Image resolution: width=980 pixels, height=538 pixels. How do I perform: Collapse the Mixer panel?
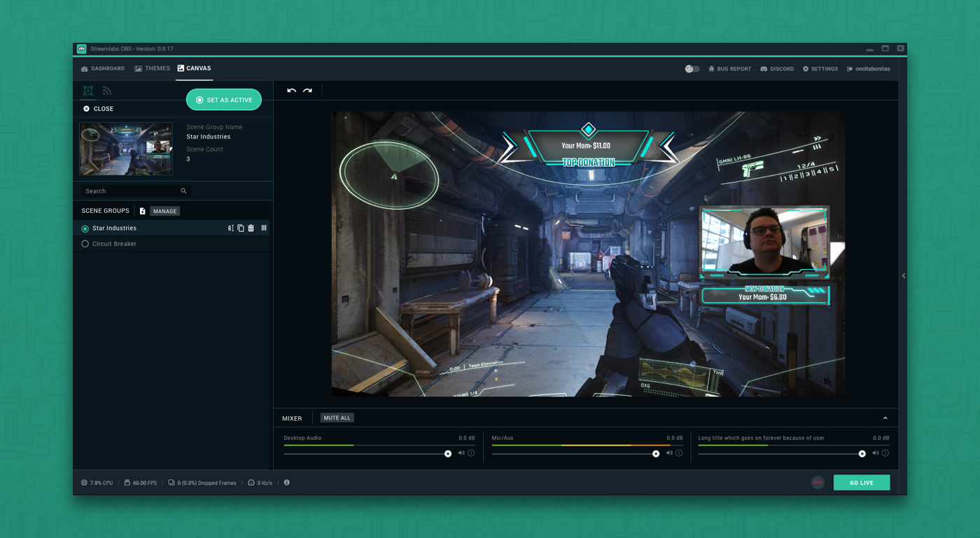(x=885, y=418)
